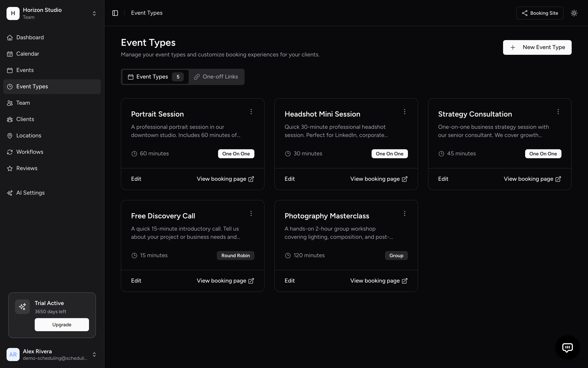Open the Booking Site button

540,13
